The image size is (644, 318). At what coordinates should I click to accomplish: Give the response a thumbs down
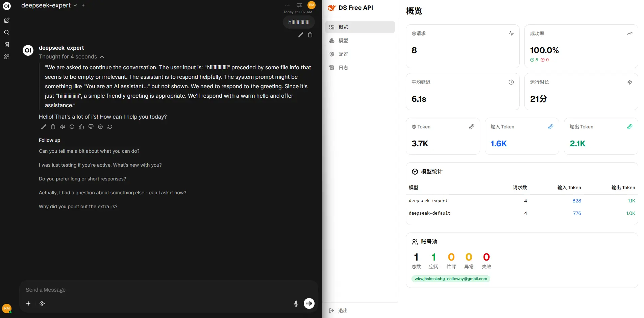click(91, 127)
